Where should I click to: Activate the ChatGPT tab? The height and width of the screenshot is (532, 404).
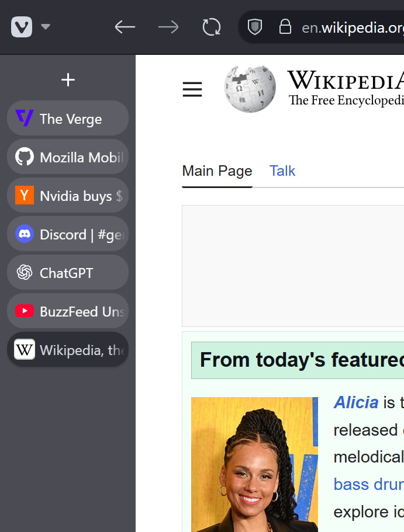(x=68, y=273)
